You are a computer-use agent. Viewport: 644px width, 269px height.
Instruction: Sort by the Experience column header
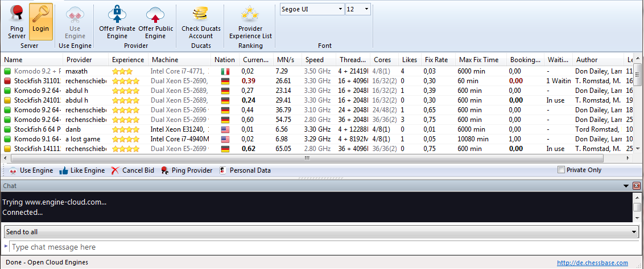click(x=127, y=60)
